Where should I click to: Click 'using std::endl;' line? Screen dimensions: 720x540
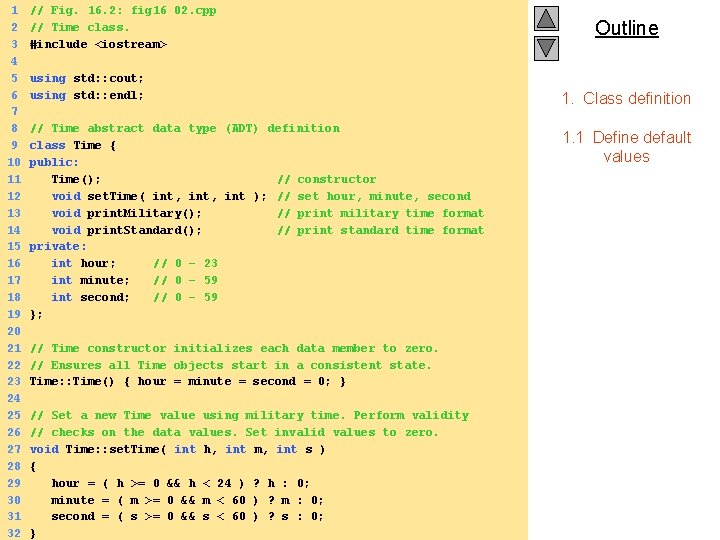(86, 95)
